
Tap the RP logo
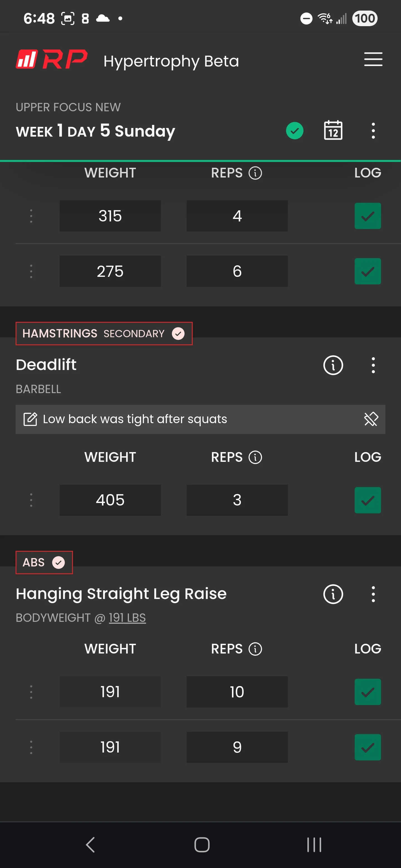click(x=52, y=59)
